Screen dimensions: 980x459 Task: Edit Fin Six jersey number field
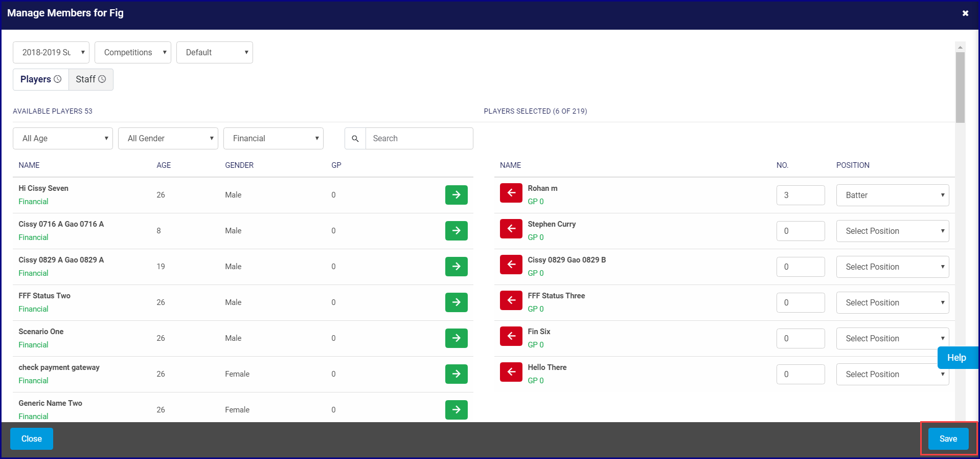tap(801, 339)
